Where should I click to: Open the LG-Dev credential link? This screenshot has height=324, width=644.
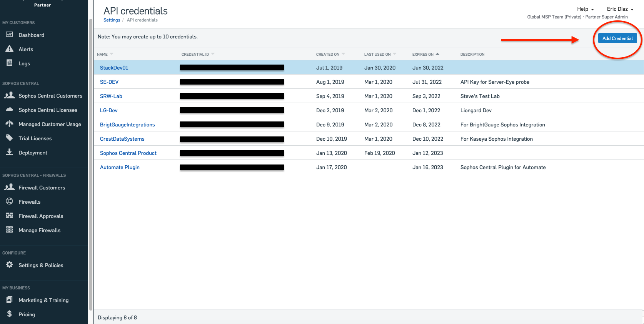(x=108, y=110)
